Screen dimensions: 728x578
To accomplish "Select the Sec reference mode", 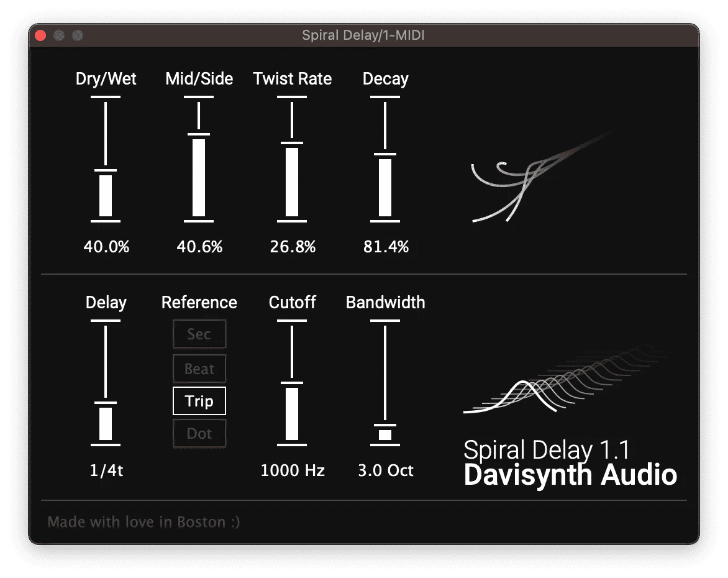I will click(199, 334).
